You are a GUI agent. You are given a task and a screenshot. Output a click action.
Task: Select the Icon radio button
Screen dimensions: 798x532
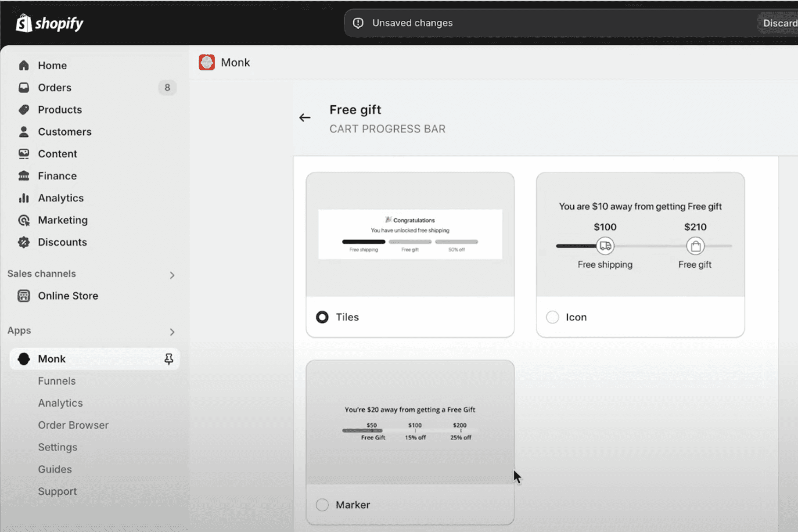pos(552,317)
